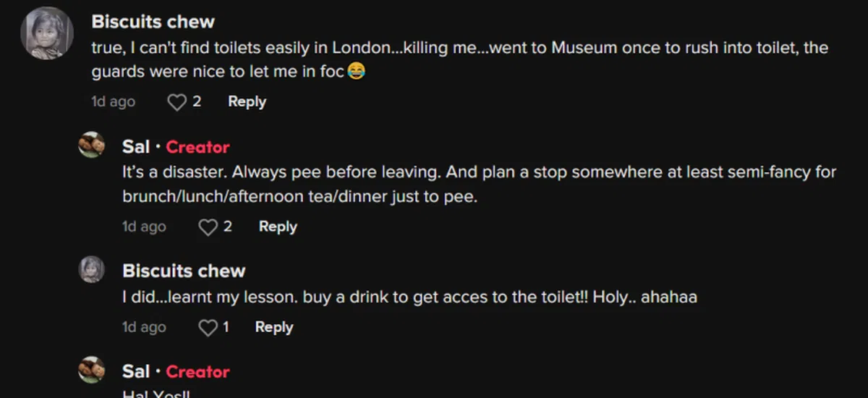Open Biscuits chew's large profile picture

point(47,34)
